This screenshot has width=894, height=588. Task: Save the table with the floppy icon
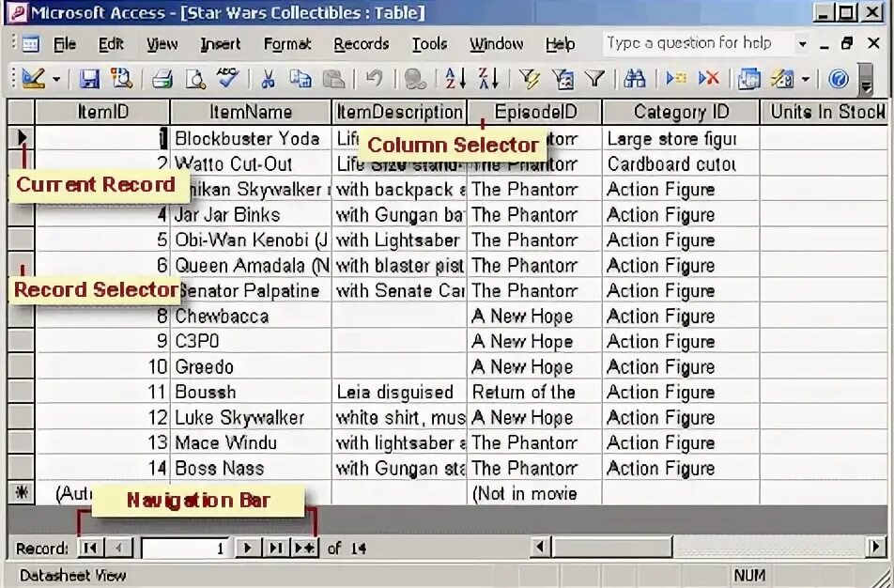pyautogui.click(x=89, y=79)
